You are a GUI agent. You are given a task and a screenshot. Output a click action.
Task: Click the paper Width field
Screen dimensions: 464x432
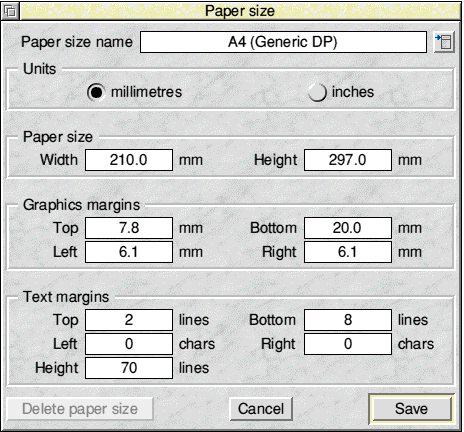click(x=129, y=160)
